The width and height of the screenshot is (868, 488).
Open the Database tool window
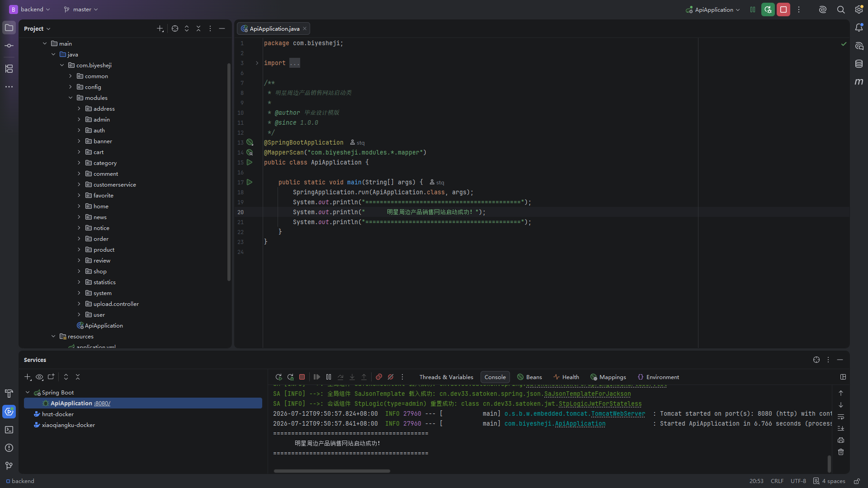[859, 64]
